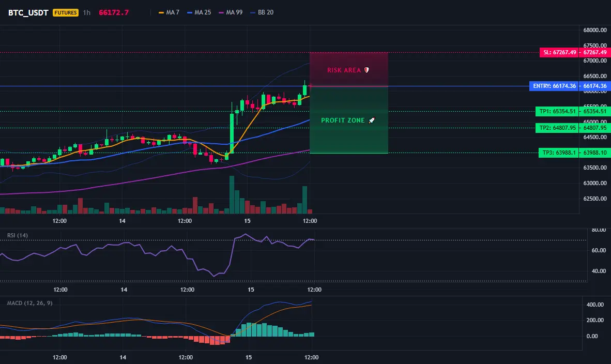611x364 pixels.
Task: Click the PROFIT ZONE text
Action: click(343, 120)
